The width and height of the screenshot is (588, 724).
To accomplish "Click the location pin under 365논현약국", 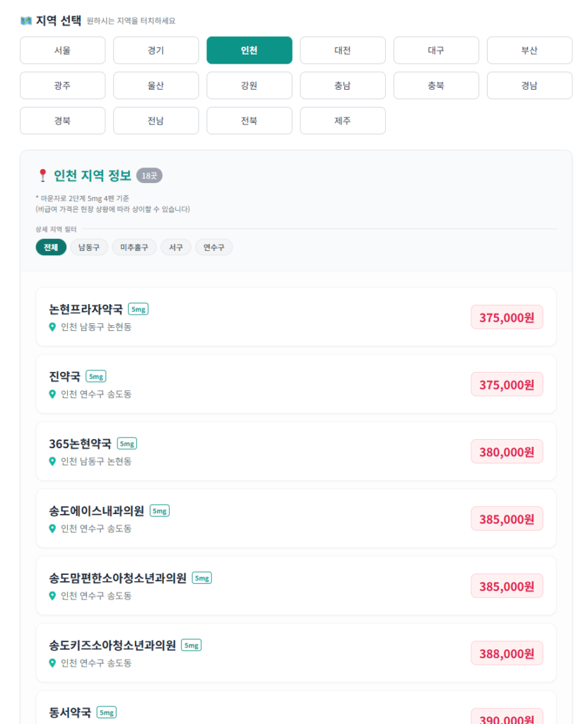I will (52, 461).
